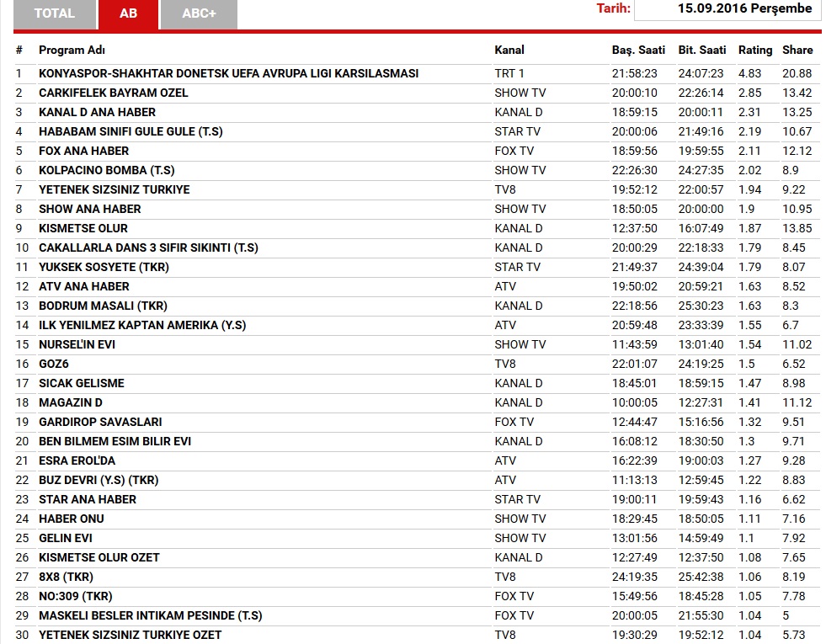Select the AB ratings tab
826x644 pixels.
(x=128, y=13)
